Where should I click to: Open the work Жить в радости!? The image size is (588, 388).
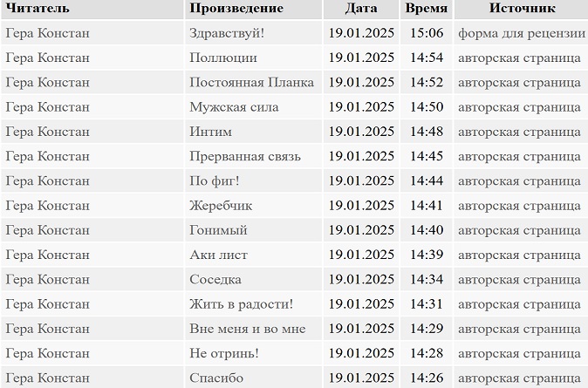pyautogui.click(x=241, y=304)
